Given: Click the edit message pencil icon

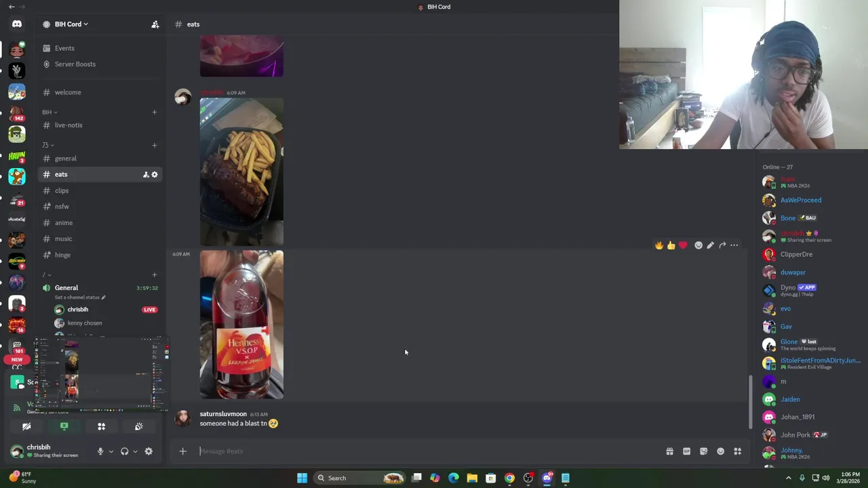Looking at the screenshot, I should tap(710, 245).
